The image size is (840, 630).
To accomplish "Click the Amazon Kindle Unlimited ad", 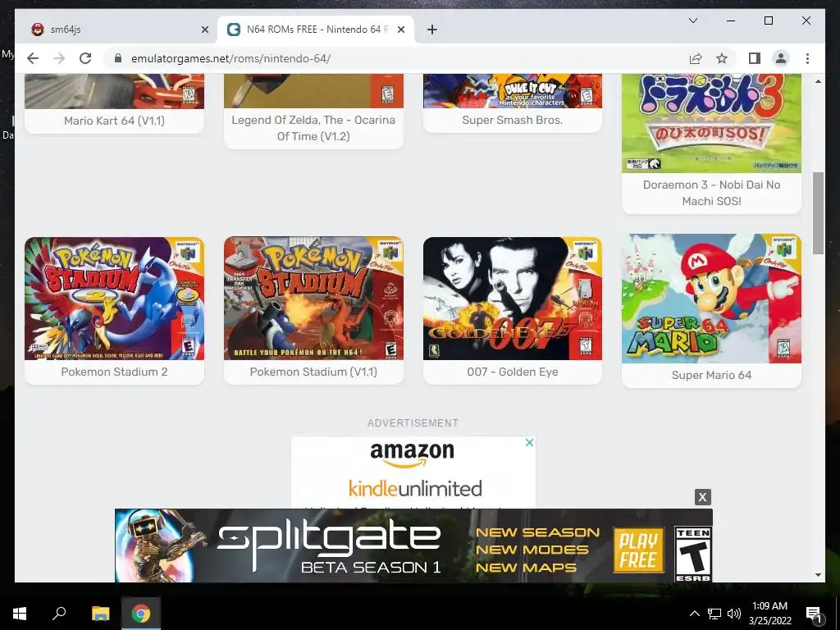I will 413,472.
